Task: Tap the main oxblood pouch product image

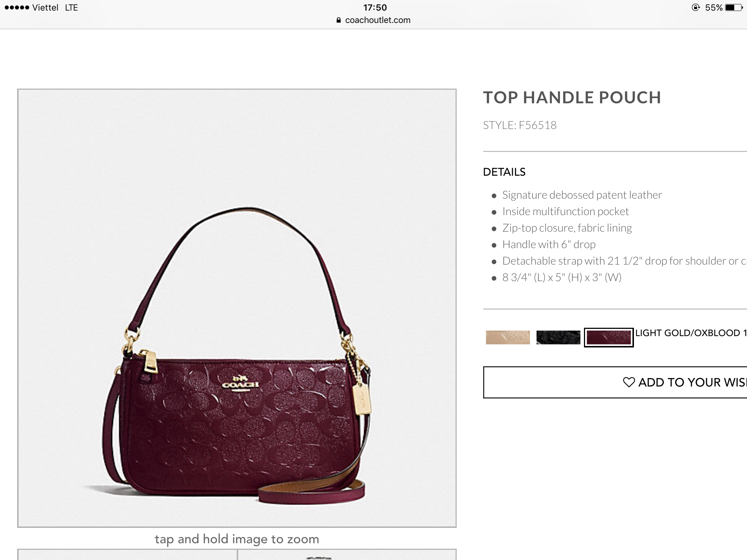Action: click(237, 308)
